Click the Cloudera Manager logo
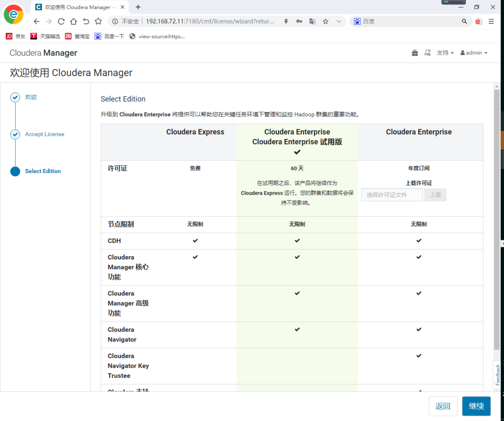504x421 pixels. 43,53
